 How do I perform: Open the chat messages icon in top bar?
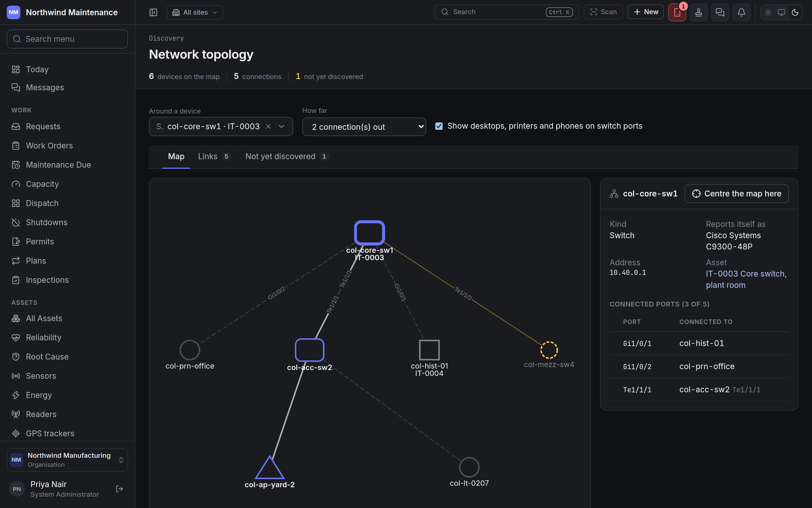click(720, 12)
